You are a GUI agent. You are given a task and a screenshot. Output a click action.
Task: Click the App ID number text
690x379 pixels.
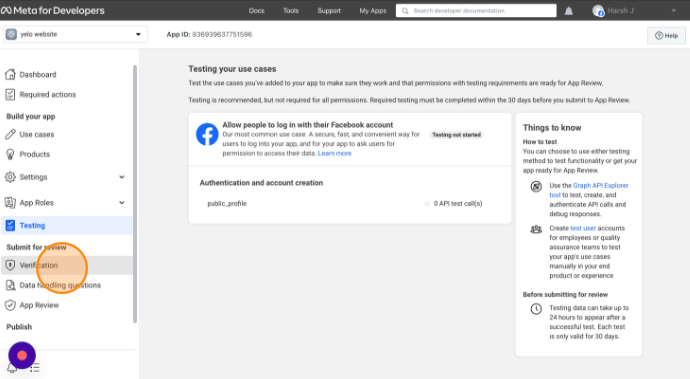222,34
